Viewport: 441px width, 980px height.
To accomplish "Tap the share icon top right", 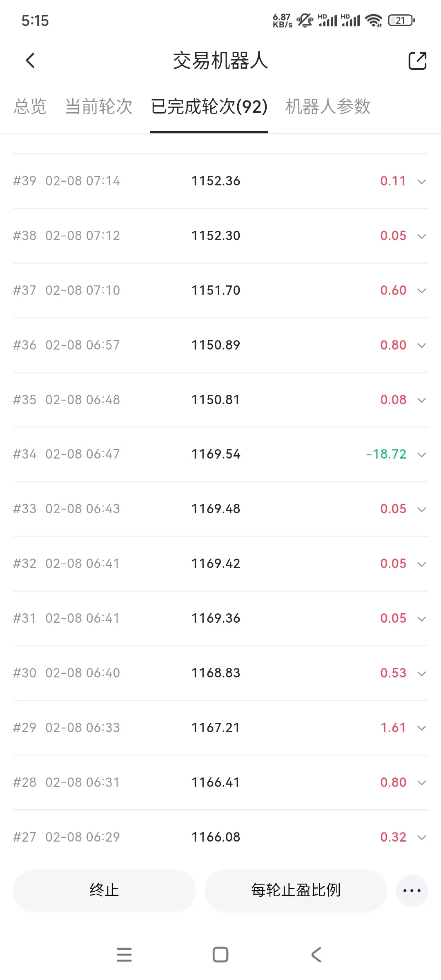I will [417, 61].
